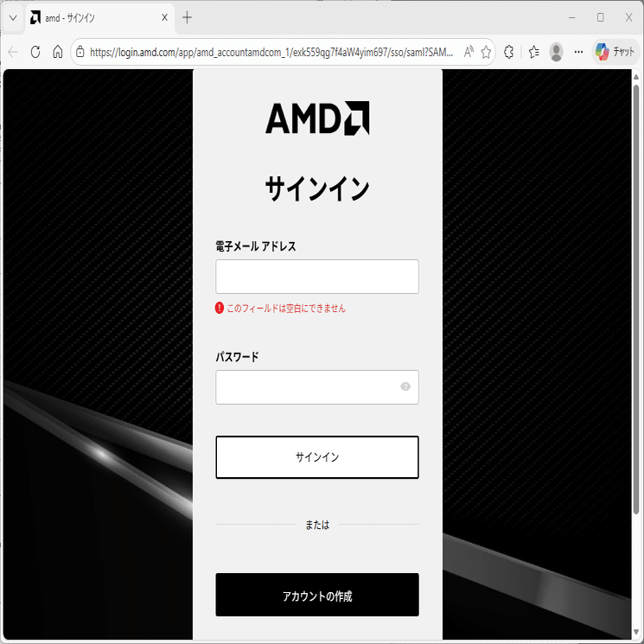
Task: Focus the 電子メール アドレス input field
Action: (x=317, y=277)
